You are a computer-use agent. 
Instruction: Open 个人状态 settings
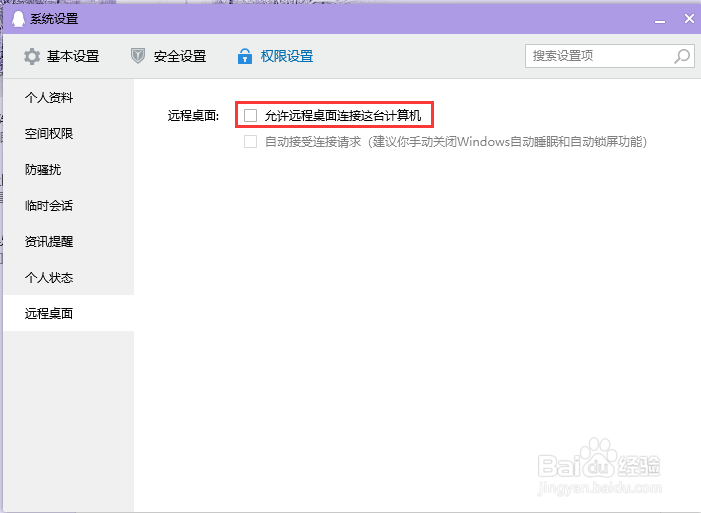tap(68, 277)
